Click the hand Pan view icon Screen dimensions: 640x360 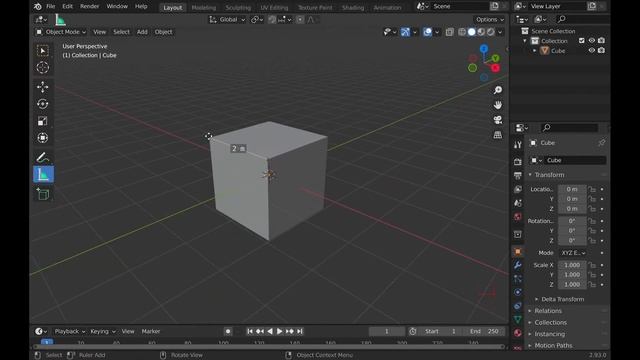(x=498, y=105)
